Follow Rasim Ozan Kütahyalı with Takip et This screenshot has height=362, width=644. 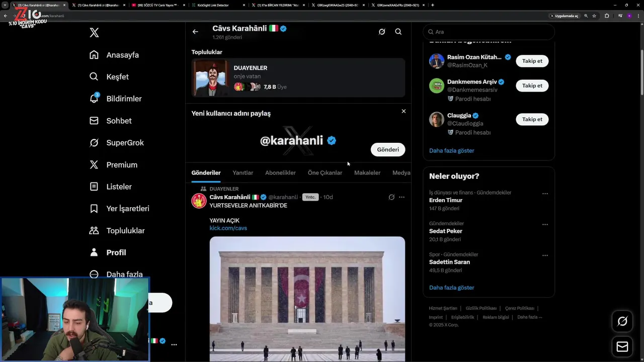pos(532,61)
